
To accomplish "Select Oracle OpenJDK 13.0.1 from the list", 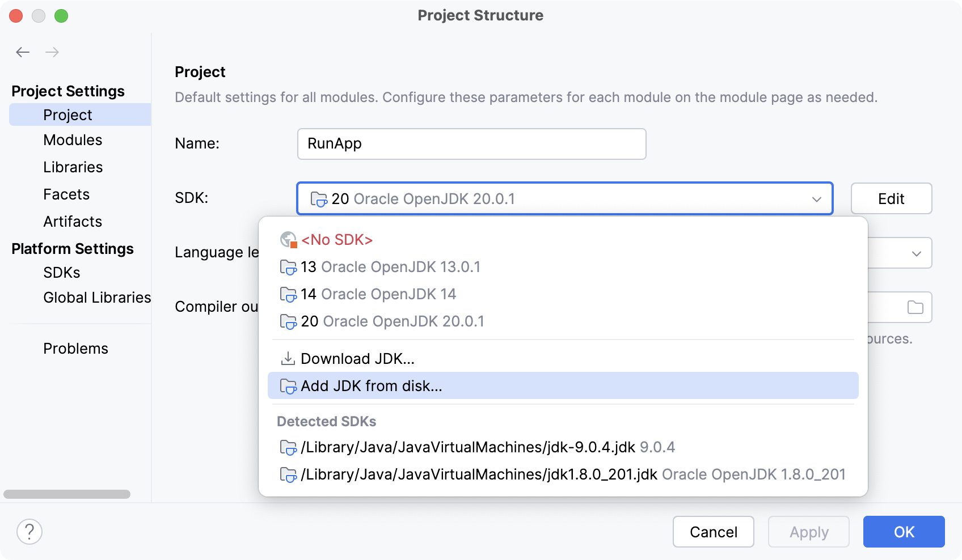I will tap(390, 266).
